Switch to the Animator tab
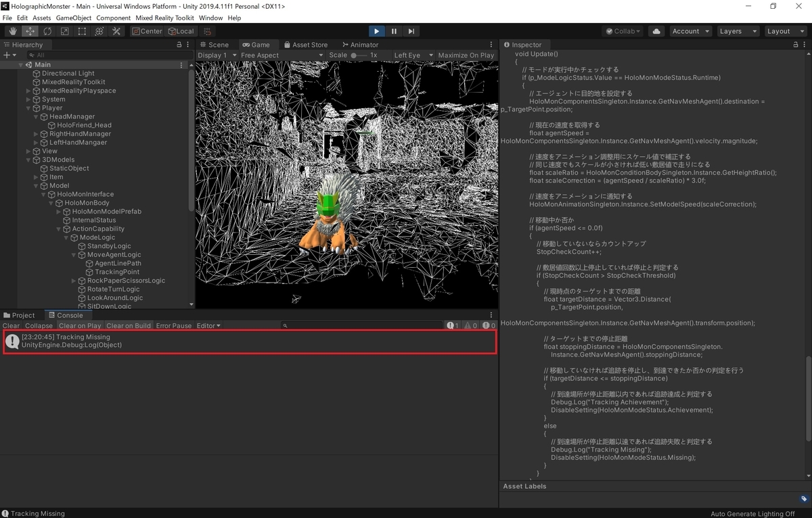812x518 pixels. click(360, 45)
